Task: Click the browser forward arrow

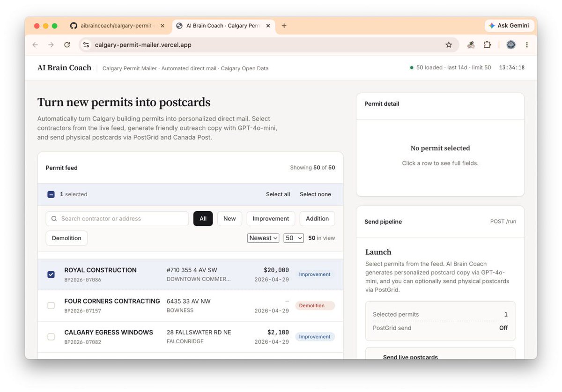Action: 51,45
